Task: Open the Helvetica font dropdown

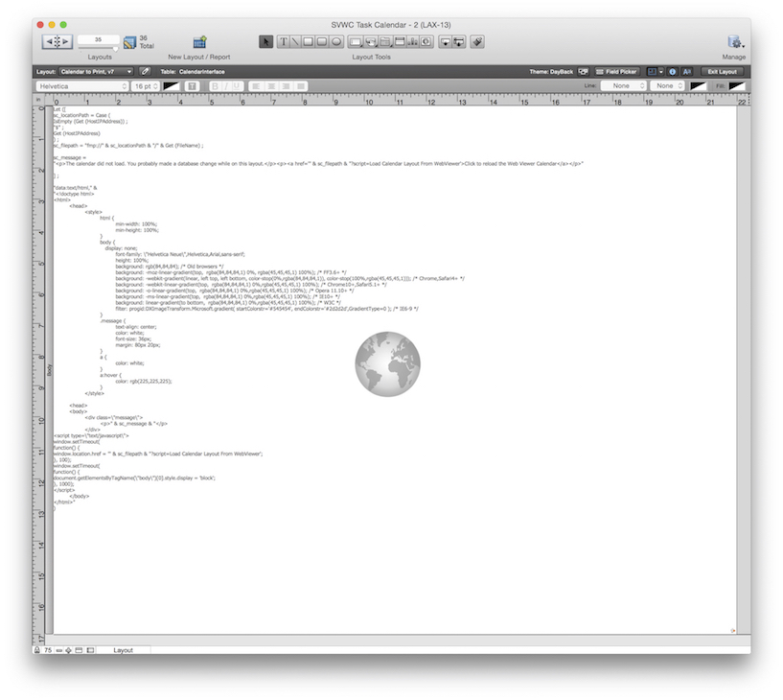Action: (82, 86)
